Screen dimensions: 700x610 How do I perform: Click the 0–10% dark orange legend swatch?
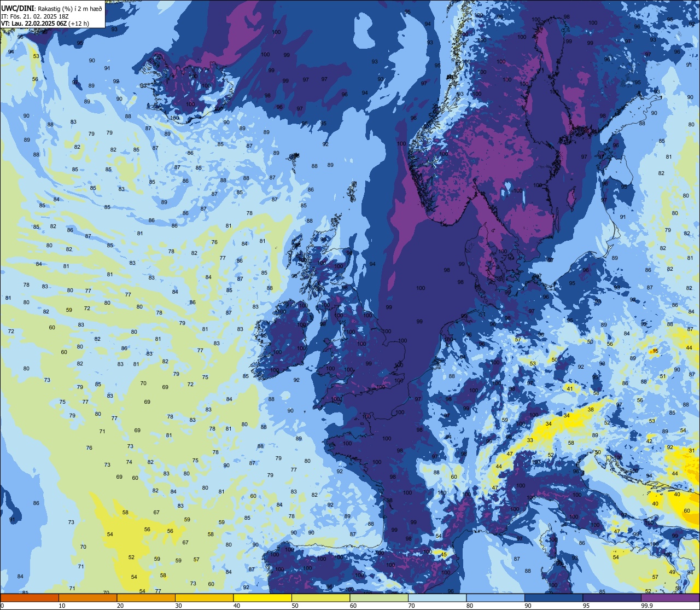pyautogui.click(x=30, y=597)
